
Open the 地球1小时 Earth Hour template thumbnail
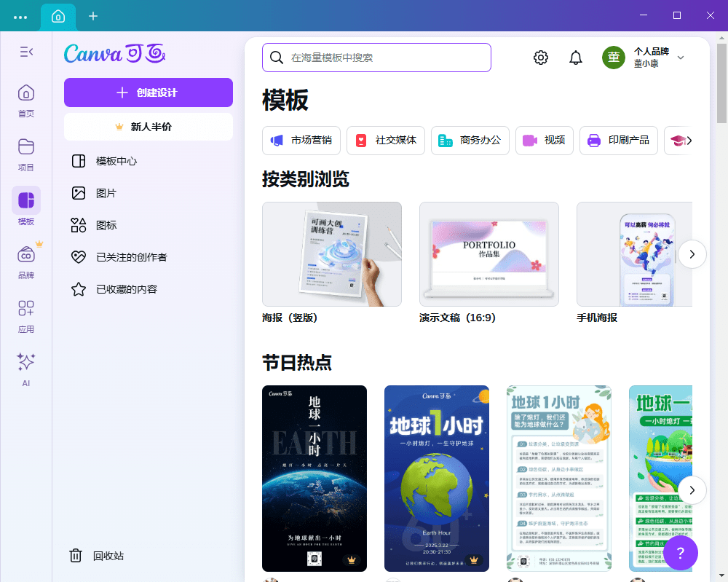[437, 479]
